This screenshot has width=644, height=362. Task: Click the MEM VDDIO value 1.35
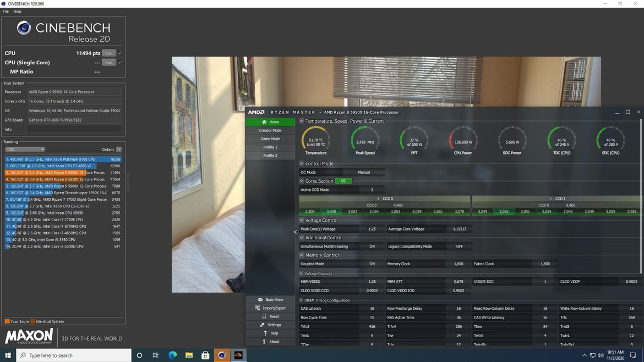372,282
